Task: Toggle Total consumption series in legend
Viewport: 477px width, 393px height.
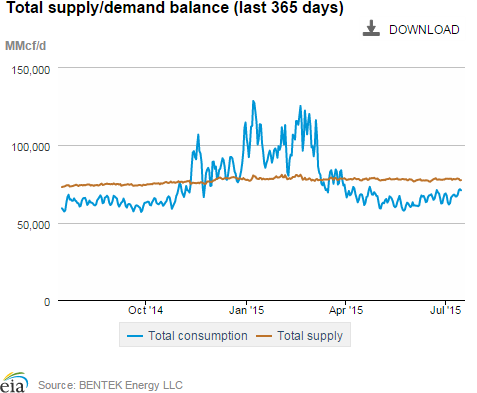Action: click(187, 336)
